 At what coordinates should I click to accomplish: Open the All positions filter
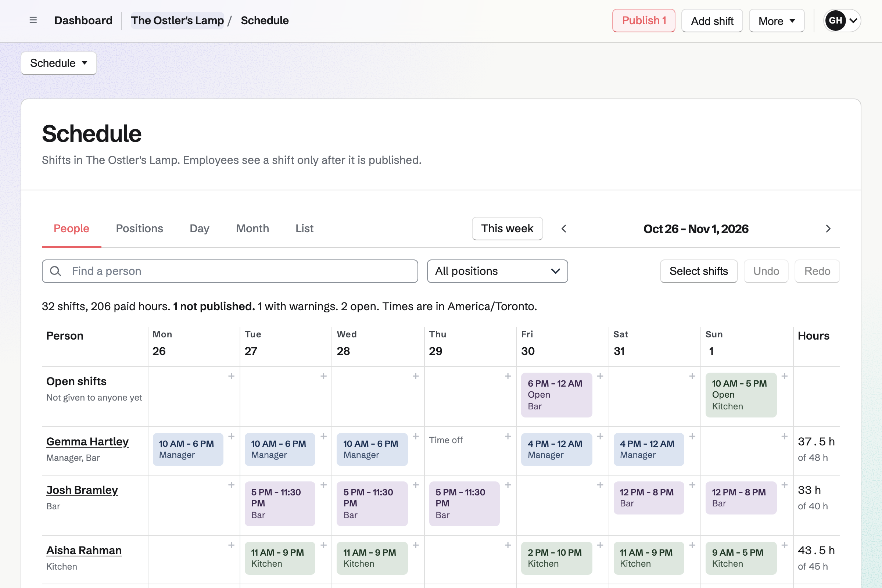(497, 271)
